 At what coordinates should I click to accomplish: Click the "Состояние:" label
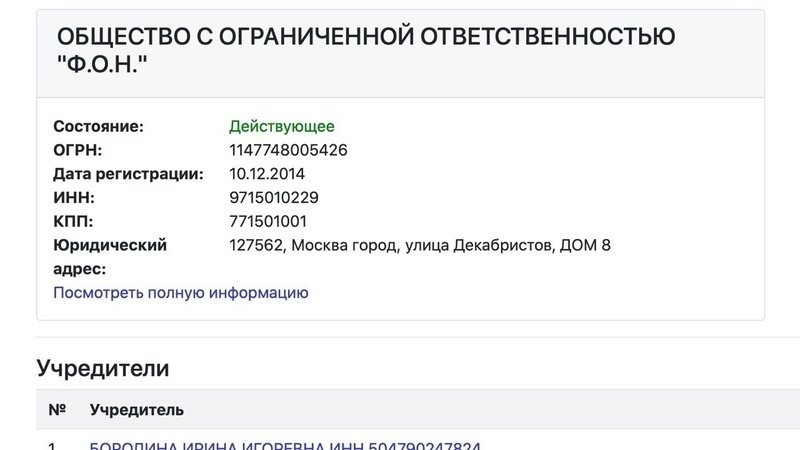[x=98, y=127]
